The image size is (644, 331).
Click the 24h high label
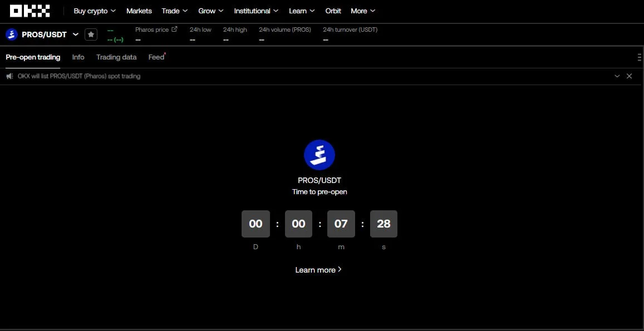235,29
